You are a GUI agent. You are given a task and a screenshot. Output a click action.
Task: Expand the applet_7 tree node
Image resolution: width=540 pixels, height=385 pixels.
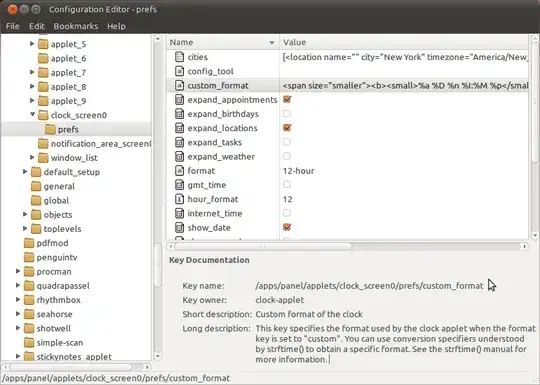click(x=32, y=72)
